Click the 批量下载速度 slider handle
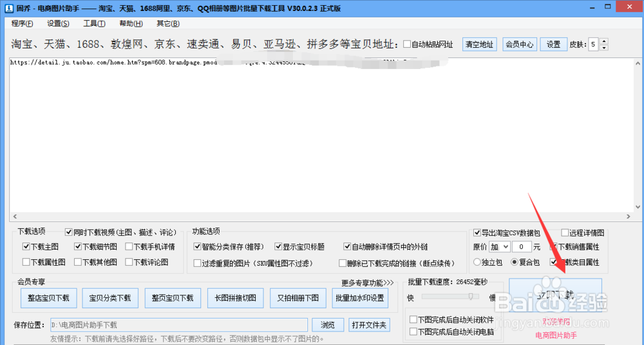 (x=471, y=297)
